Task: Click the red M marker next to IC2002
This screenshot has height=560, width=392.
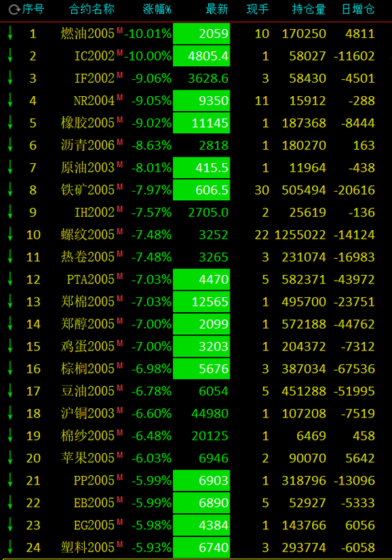Action: 119,53
